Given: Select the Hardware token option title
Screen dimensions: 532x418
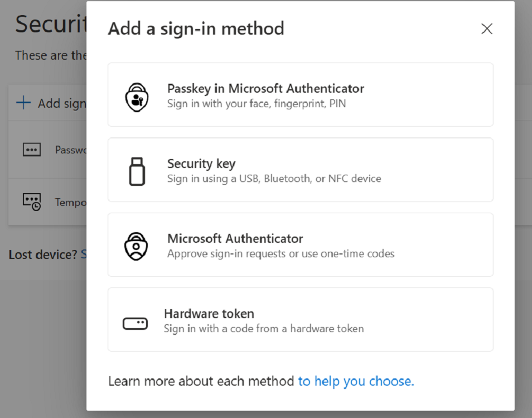Looking at the screenshot, I should click(209, 314).
